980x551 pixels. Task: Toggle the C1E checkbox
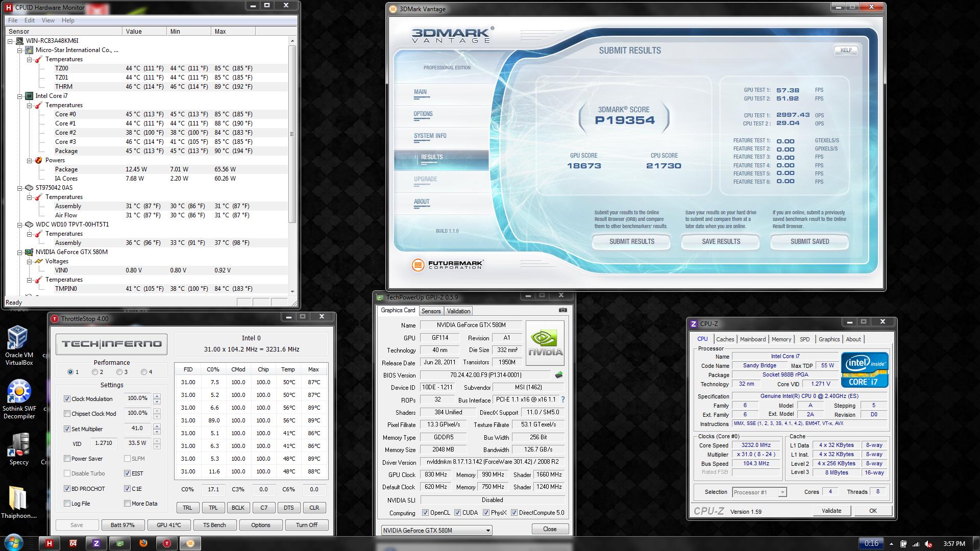(x=127, y=489)
